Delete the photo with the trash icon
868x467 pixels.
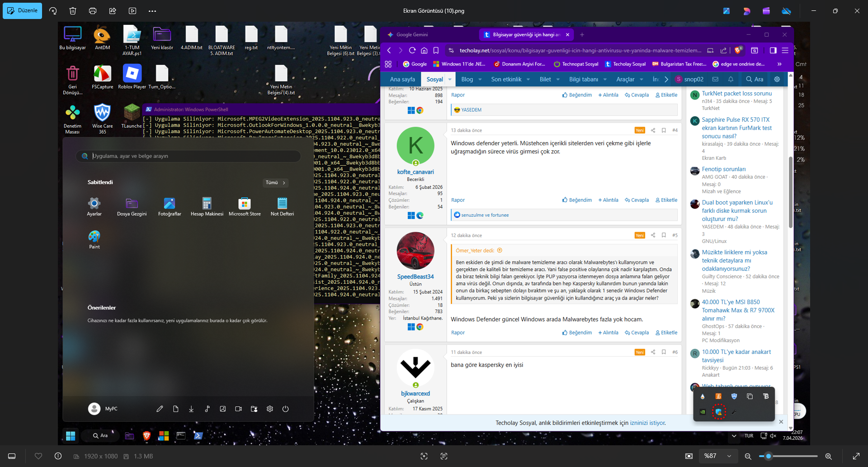tap(73, 11)
